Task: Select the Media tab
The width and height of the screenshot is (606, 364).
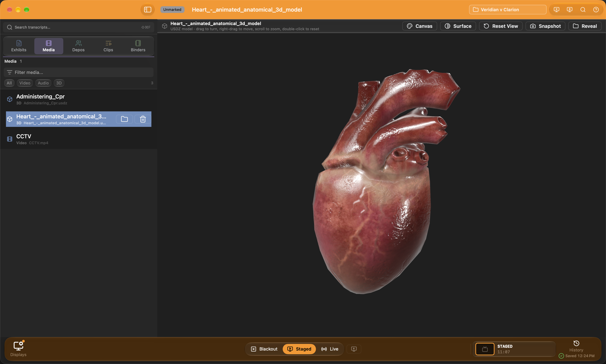Action: point(49,46)
